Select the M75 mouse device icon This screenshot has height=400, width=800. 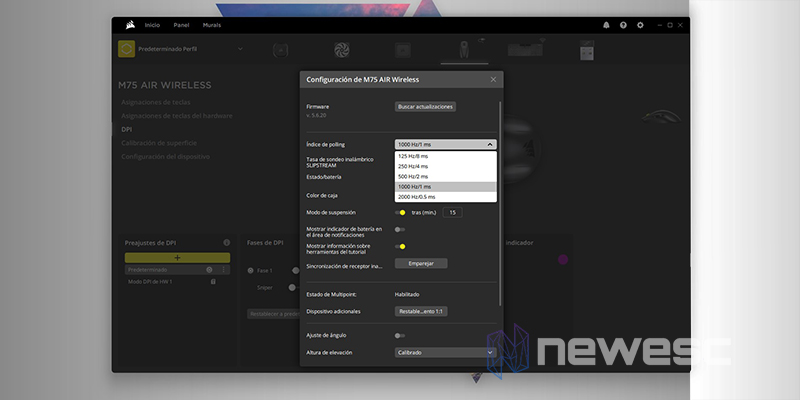[464, 49]
